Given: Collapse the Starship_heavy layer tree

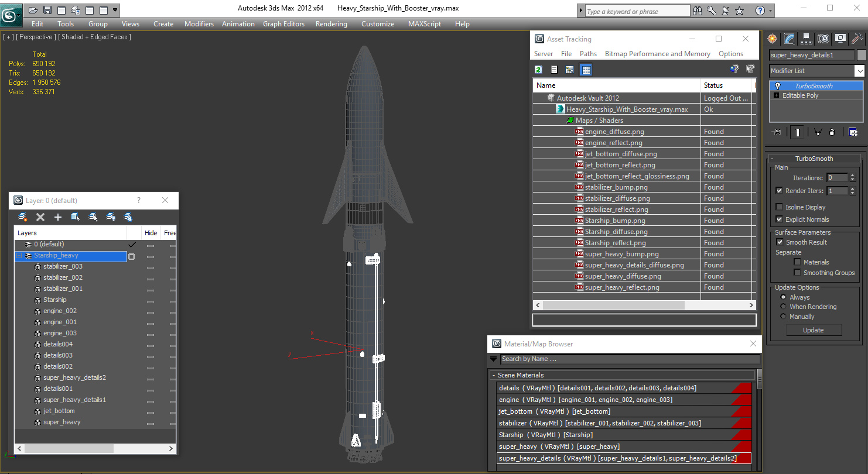Looking at the screenshot, I should [19, 256].
